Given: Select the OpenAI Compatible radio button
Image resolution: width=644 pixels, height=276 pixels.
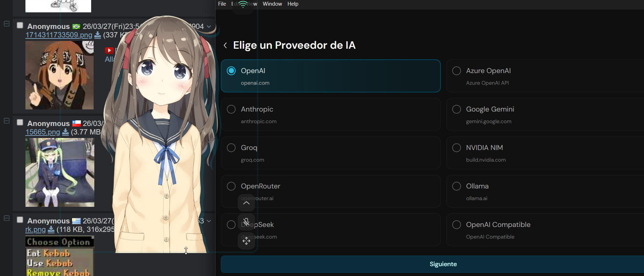Looking at the screenshot, I should click(457, 225).
